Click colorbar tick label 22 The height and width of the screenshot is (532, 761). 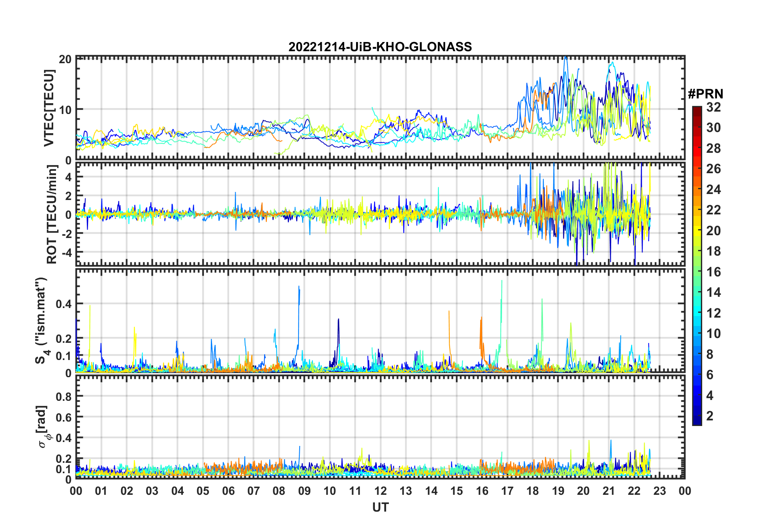(713, 210)
